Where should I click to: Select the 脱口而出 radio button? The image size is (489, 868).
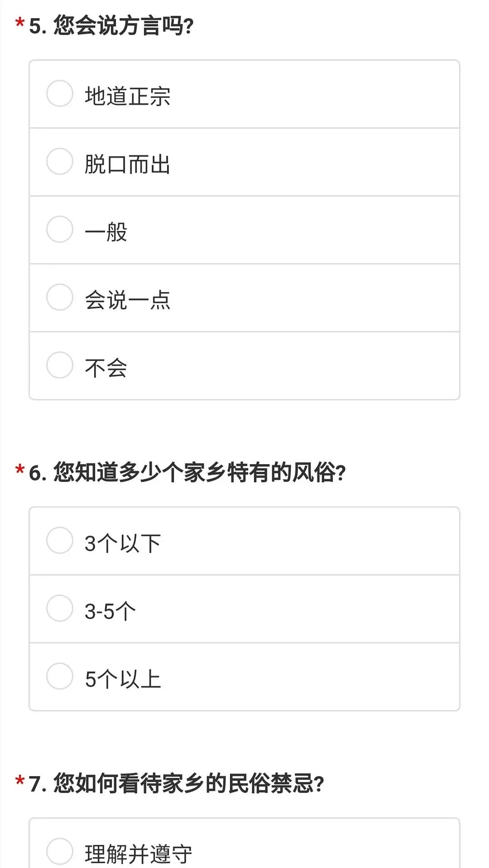(x=60, y=162)
